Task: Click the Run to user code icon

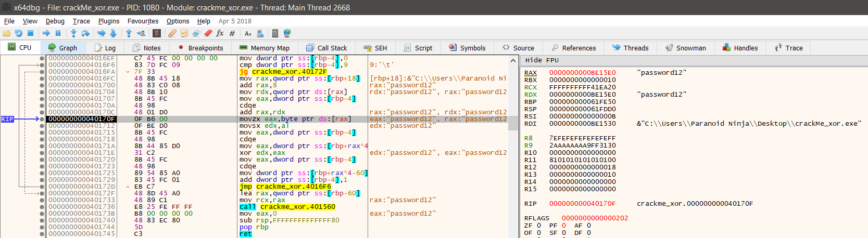Action: (x=141, y=33)
